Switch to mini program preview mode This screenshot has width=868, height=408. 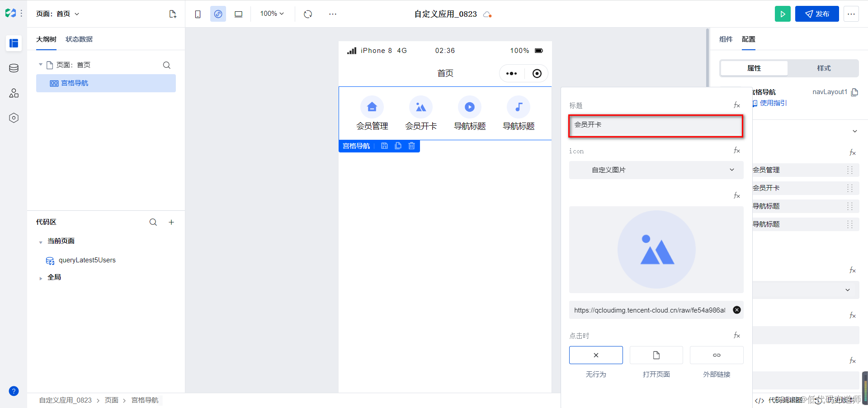[x=218, y=14]
